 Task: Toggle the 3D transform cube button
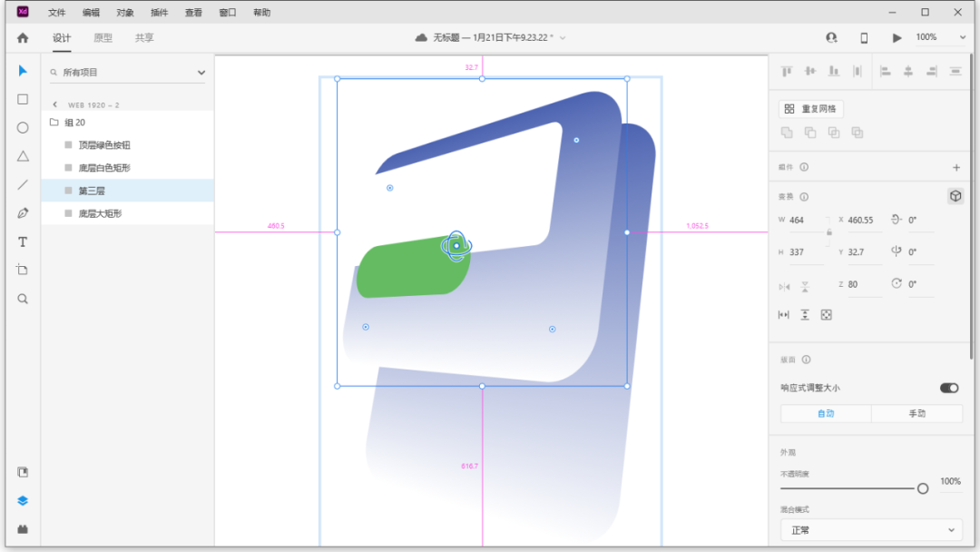click(x=955, y=196)
